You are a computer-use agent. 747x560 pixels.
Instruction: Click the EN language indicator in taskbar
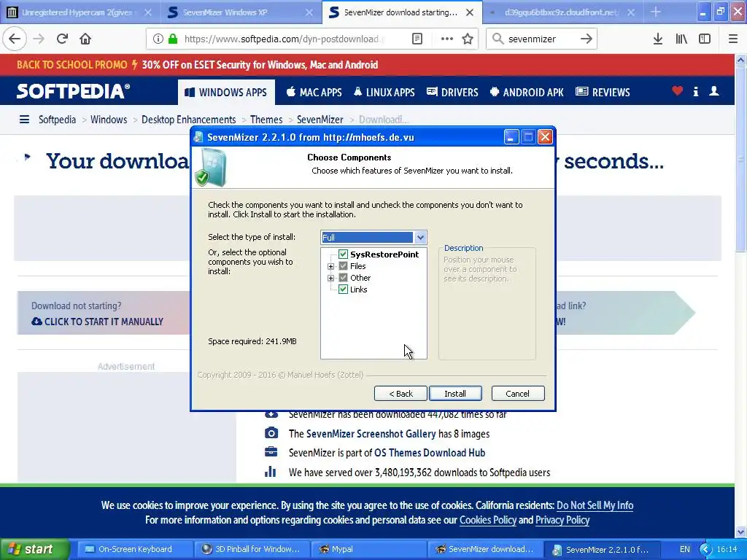(684, 549)
